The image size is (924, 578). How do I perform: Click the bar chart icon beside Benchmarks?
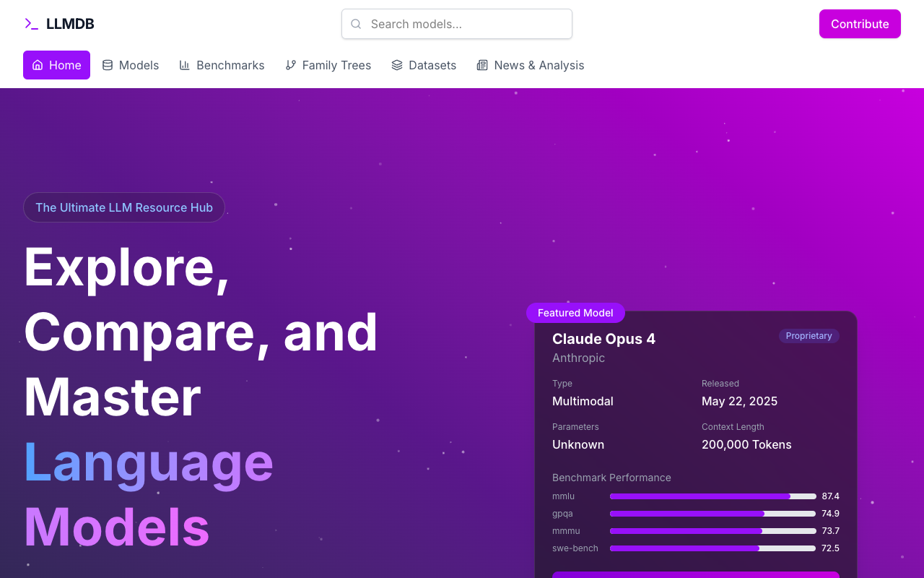[185, 65]
